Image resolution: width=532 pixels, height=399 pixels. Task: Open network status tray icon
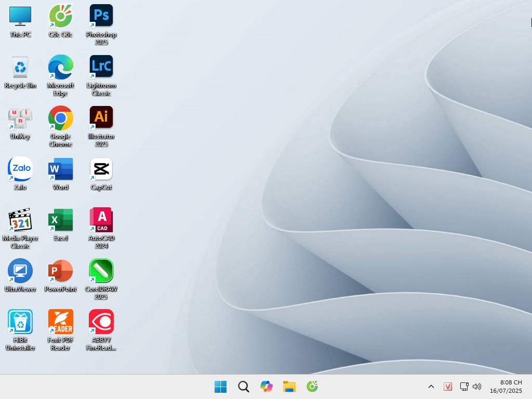464,387
